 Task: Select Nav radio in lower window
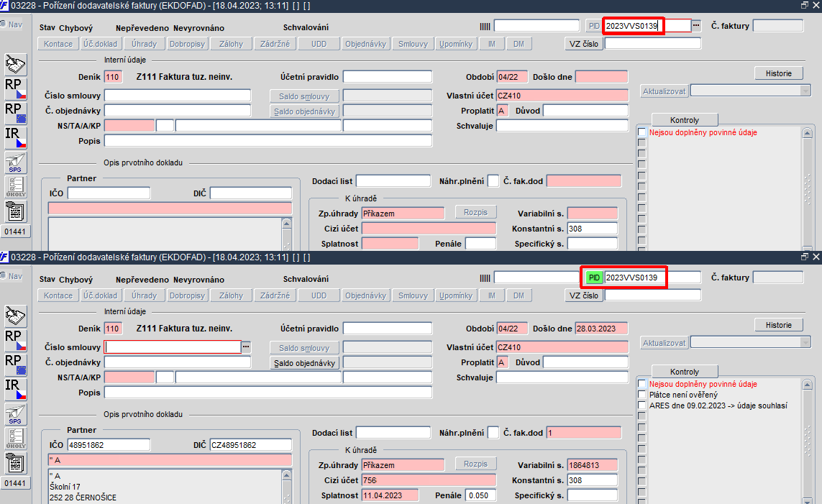[3, 275]
